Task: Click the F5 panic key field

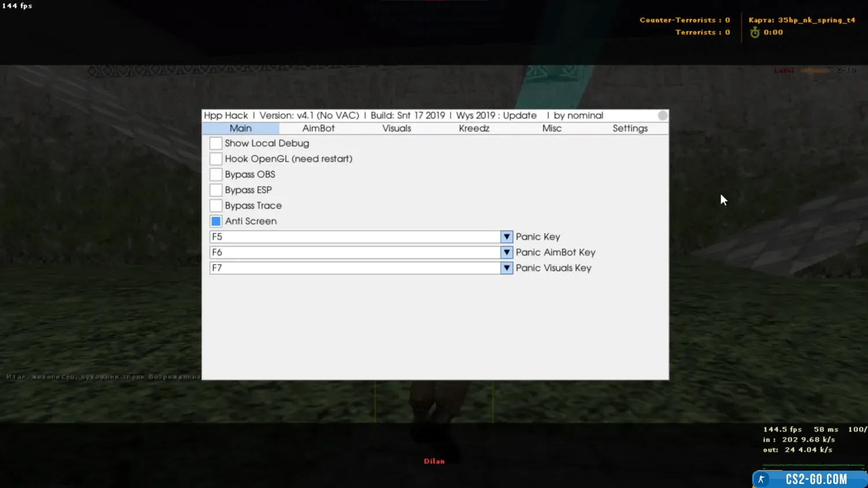Action: [x=355, y=237]
